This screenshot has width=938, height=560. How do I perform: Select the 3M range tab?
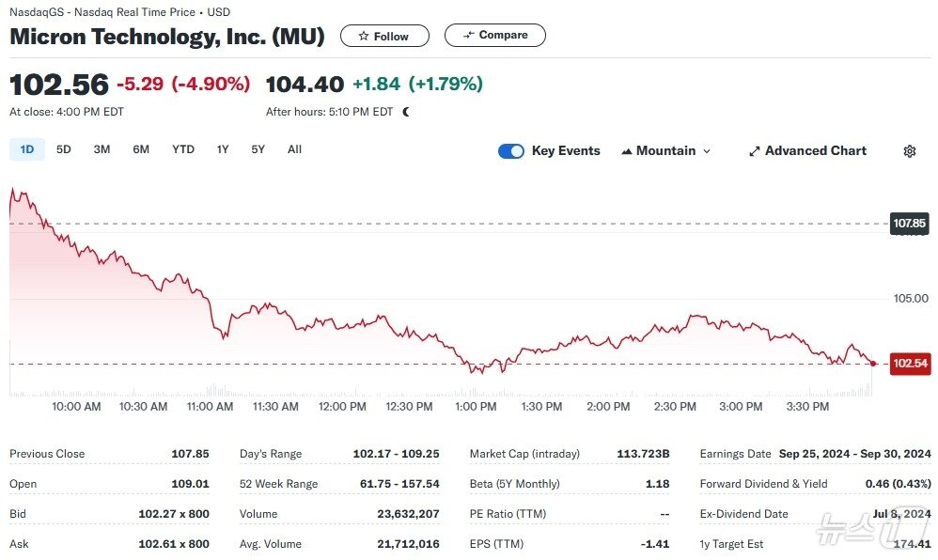coord(102,149)
